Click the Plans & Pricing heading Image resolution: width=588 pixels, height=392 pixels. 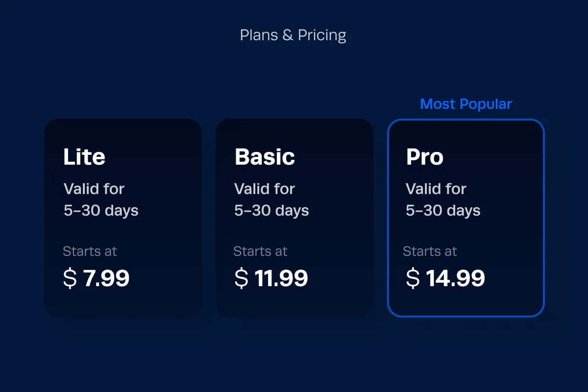pyautogui.click(x=293, y=35)
